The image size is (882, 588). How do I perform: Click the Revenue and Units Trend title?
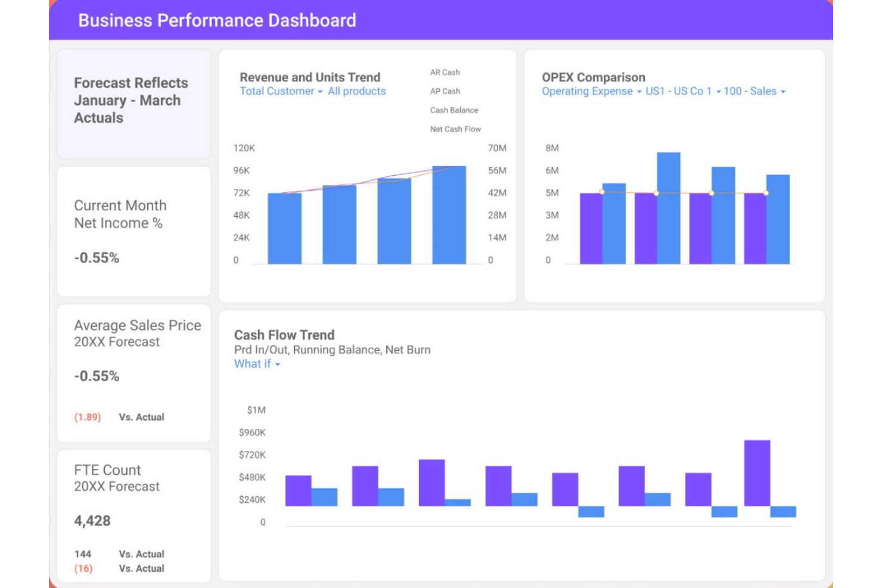coord(310,77)
